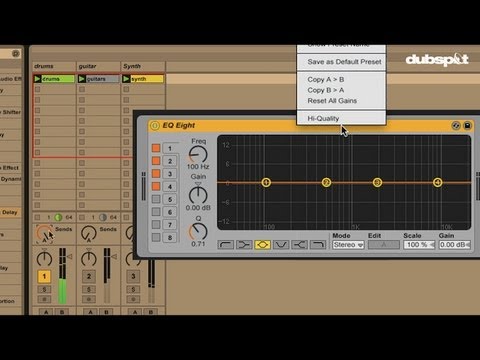The image size is (480, 360).
Task: Launch the guitars clip play triangle
Action: [82, 79]
